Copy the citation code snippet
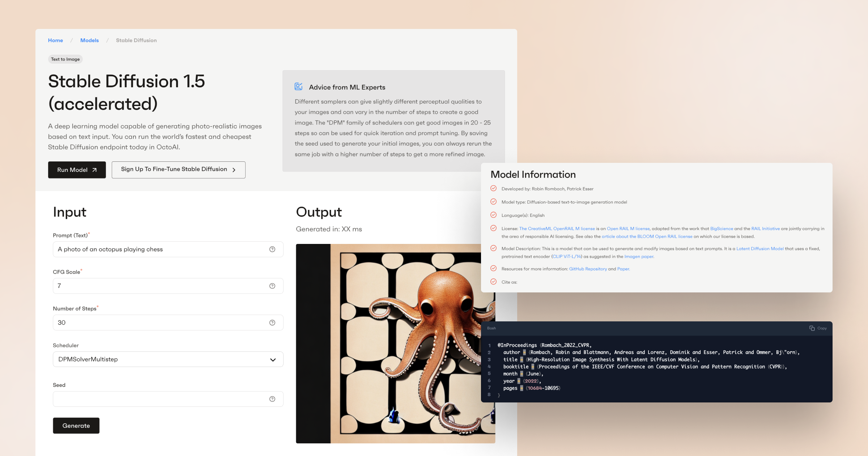868x456 pixels. click(818, 328)
